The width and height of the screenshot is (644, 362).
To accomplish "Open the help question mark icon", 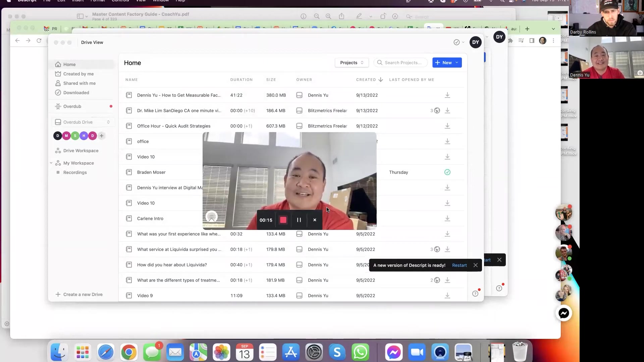I will [x=475, y=294].
